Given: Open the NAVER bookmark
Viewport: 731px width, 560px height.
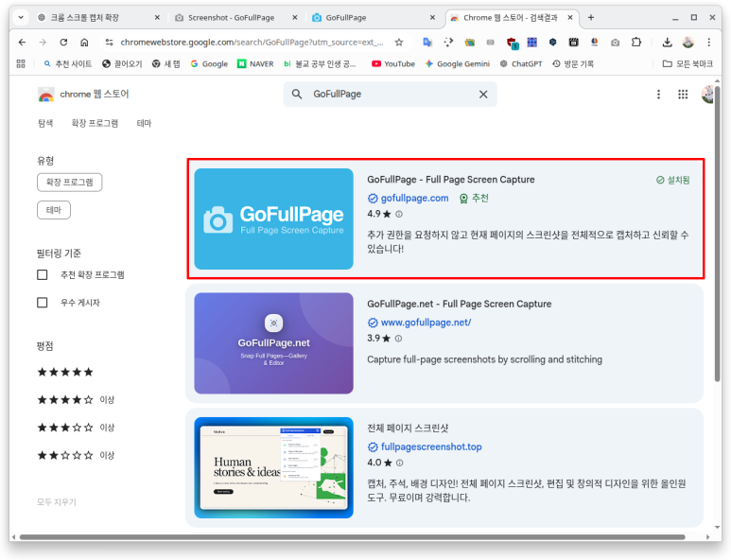Looking at the screenshot, I should pos(255,64).
